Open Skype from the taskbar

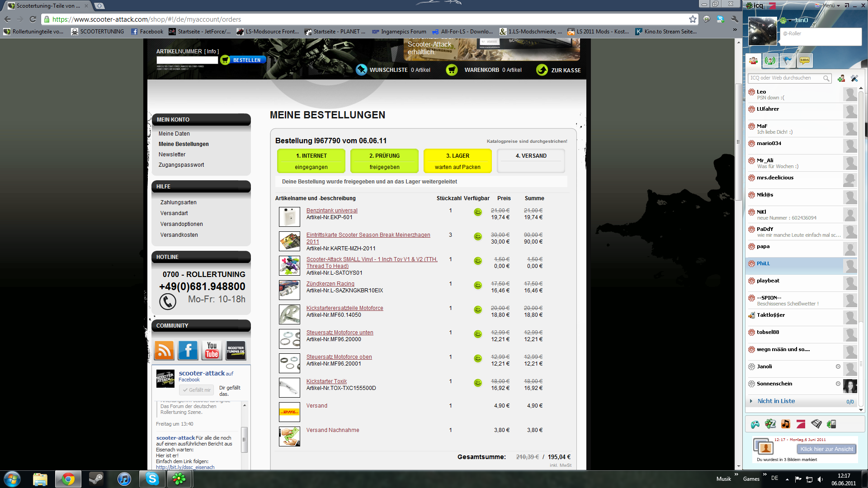[x=152, y=479]
